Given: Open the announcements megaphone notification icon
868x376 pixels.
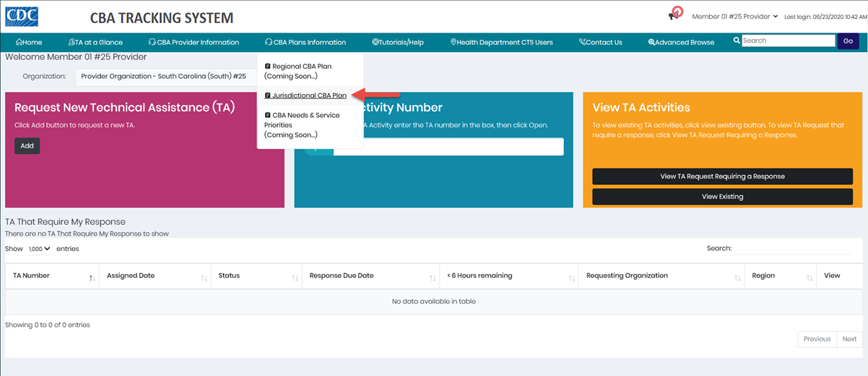Looking at the screenshot, I should (x=676, y=14).
